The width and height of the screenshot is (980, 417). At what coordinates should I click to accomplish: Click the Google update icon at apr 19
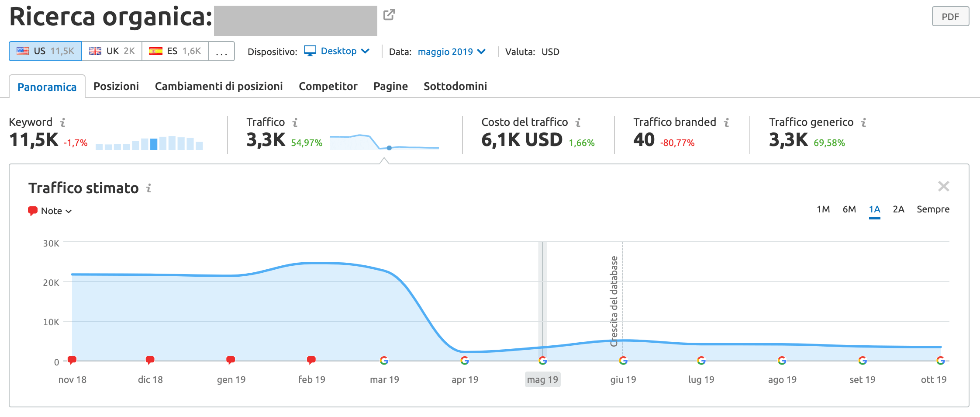pyautogui.click(x=465, y=361)
